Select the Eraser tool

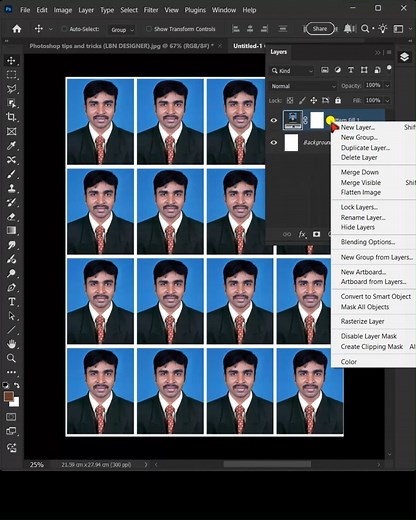[11, 217]
